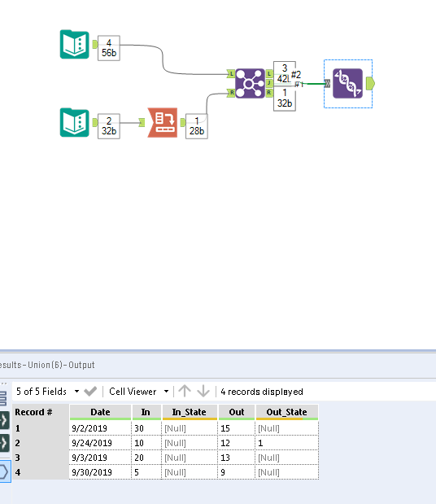This screenshot has width=436, height=504.
Task: Click the up arrow in Results toolbar
Action: click(185, 391)
